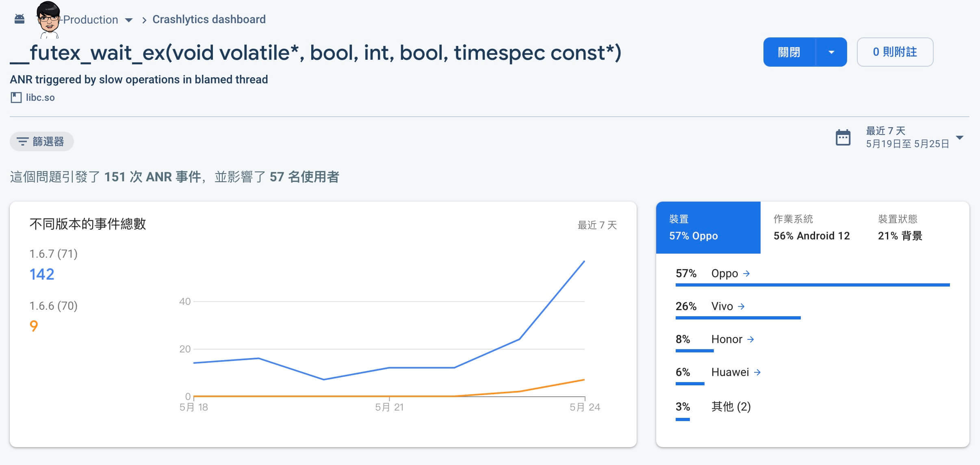Open the 0 則附註 notes button
Screen dimensions: 980x465
point(895,52)
